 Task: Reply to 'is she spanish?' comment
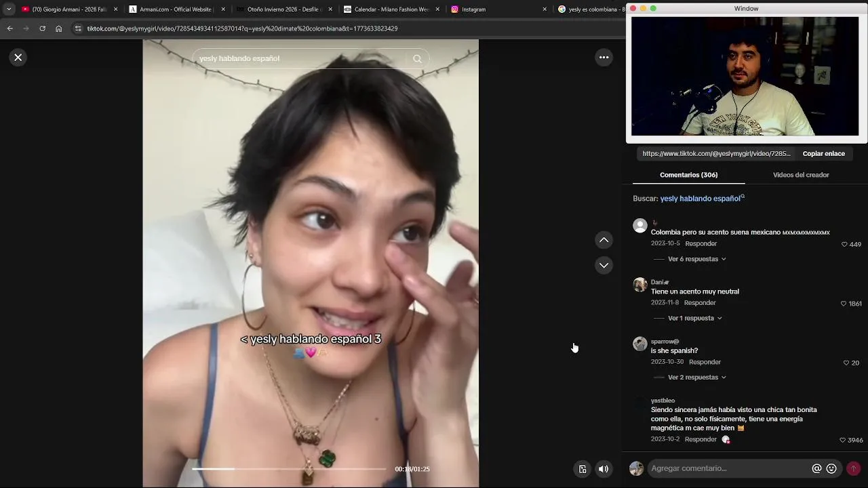pos(705,362)
